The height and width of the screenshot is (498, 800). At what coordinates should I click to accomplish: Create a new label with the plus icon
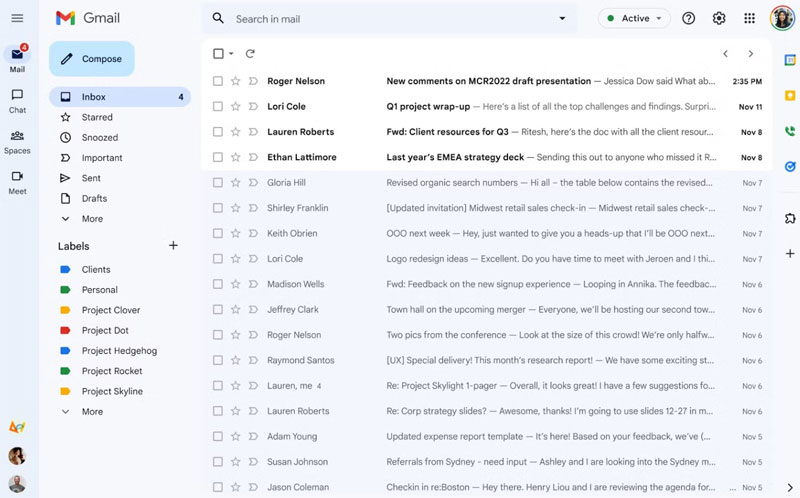coord(173,245)
